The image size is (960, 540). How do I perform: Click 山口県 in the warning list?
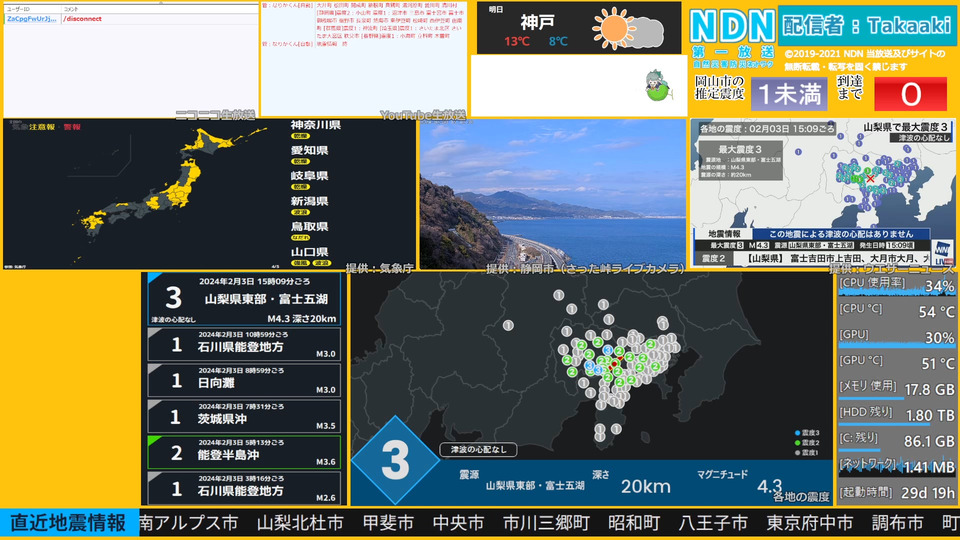[309, 252]
